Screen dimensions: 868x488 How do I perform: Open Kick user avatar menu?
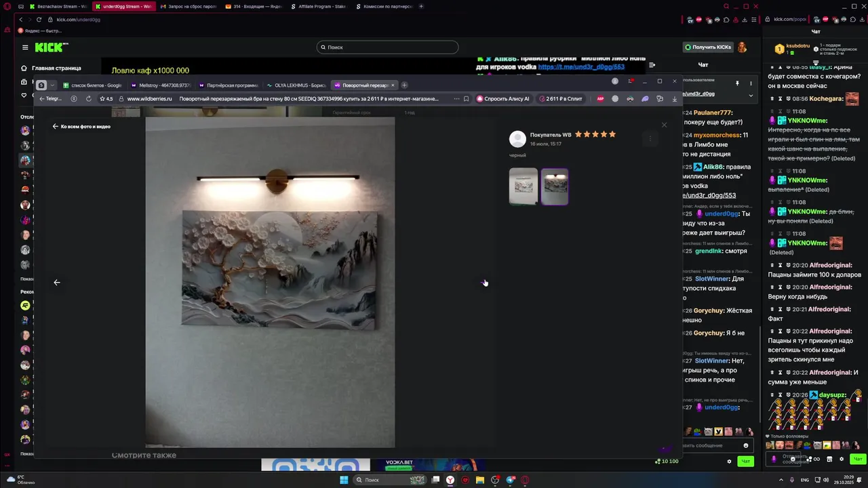(742, 47)
